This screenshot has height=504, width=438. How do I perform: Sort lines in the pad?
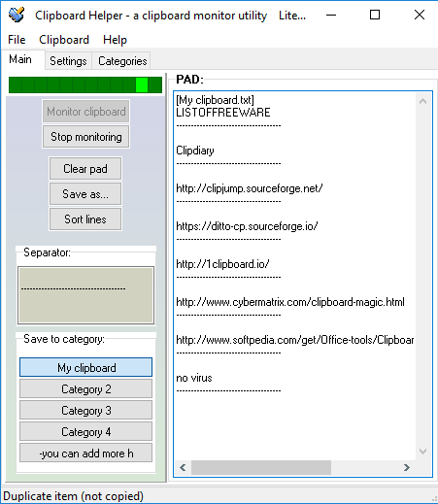pyautogui.click(x=85, y=219)
